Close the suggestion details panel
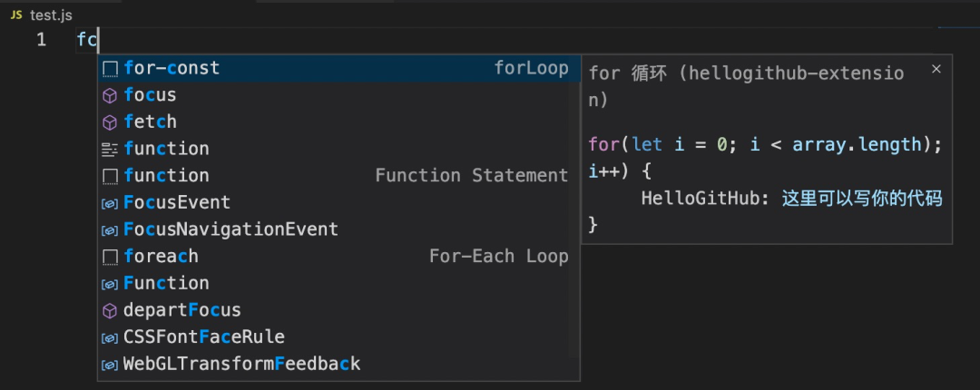The height and width of the screenshot is (390, 980). pyautogui.click(x=936, y=69)
